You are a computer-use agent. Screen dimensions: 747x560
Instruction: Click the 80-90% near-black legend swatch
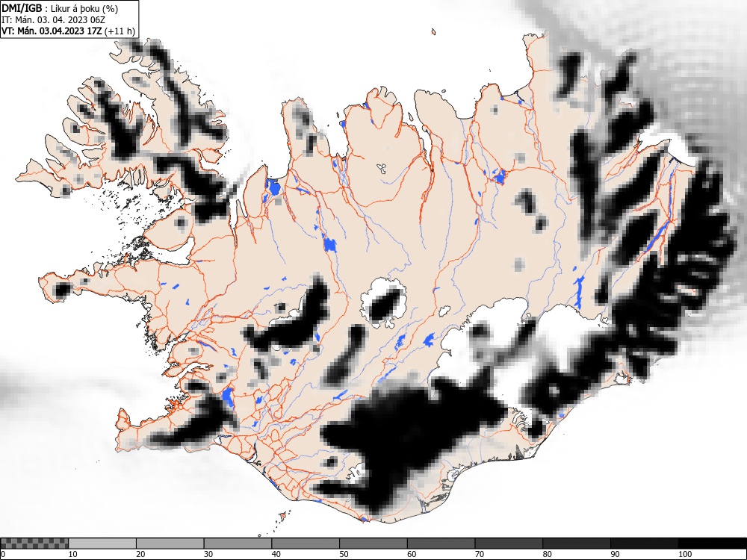click(577, 544)
